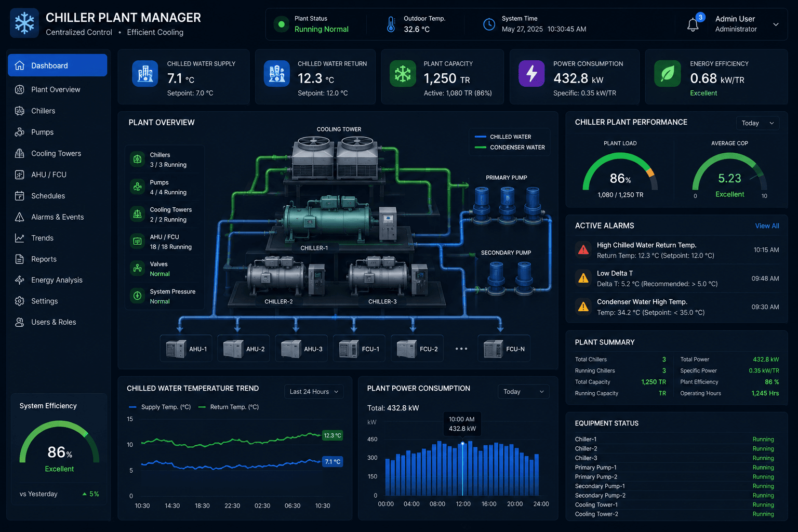Open the Last 24 Hours range dropdown
The image size is (798, 532).
pyautogui.click(x=314, y=392)
